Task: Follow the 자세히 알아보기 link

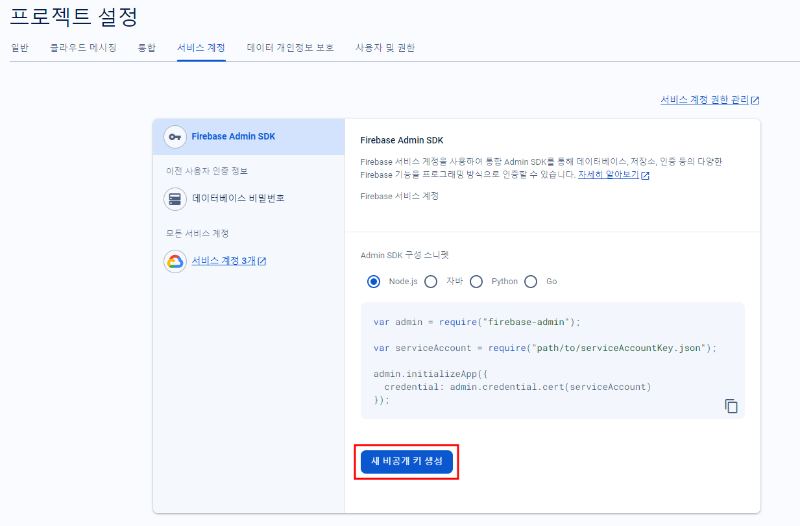Action: pos(613,175)
